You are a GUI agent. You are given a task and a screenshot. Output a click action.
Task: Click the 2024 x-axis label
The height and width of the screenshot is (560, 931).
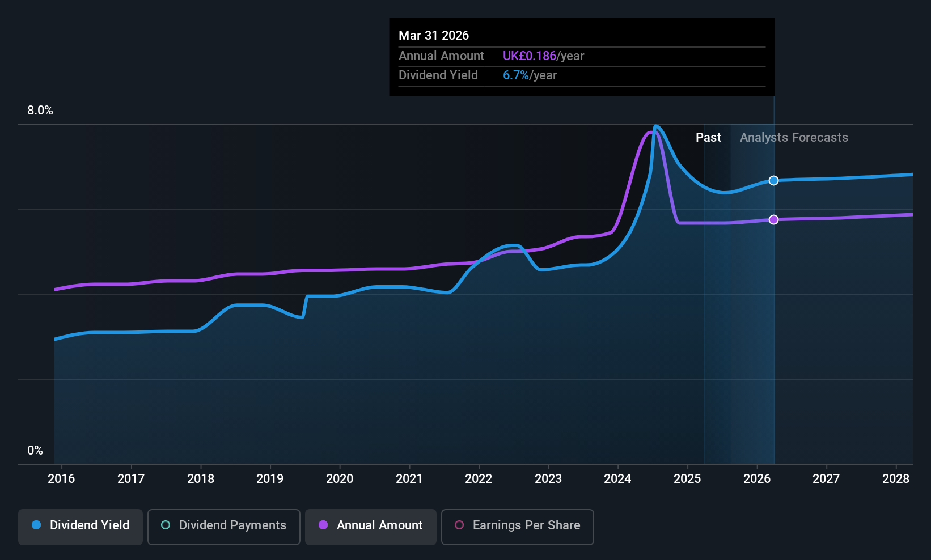point(617,479)
